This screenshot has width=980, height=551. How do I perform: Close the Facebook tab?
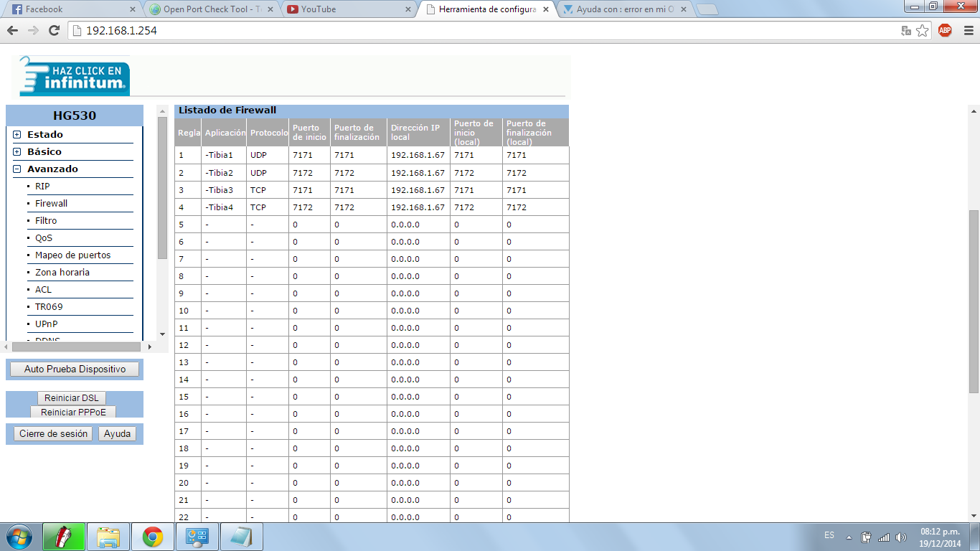[132, 9]
